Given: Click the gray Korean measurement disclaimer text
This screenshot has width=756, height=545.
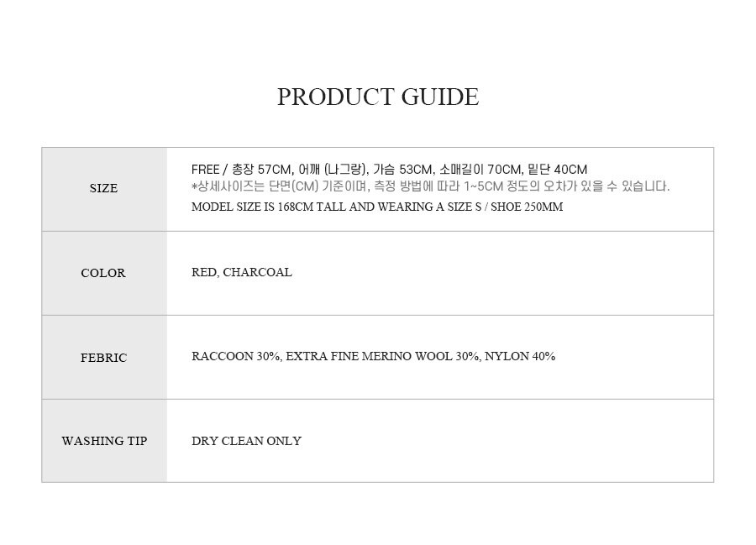Looking at the screenshot, I should 431,186.
